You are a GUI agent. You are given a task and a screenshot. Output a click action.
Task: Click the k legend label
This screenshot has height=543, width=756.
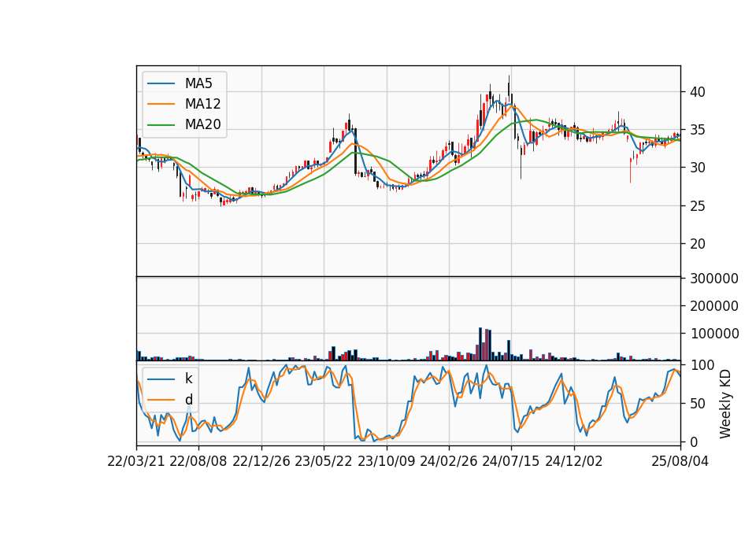tap(188, 379)
